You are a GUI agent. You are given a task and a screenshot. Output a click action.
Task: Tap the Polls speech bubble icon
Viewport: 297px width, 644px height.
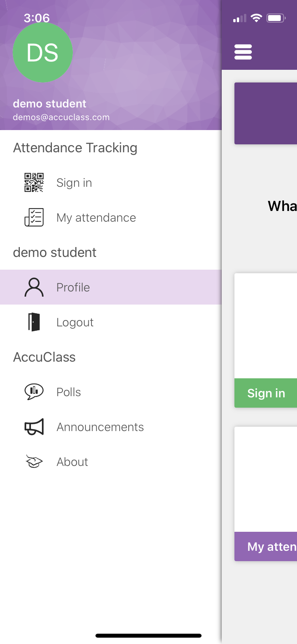pyautogui.click(x=34, y=392)
